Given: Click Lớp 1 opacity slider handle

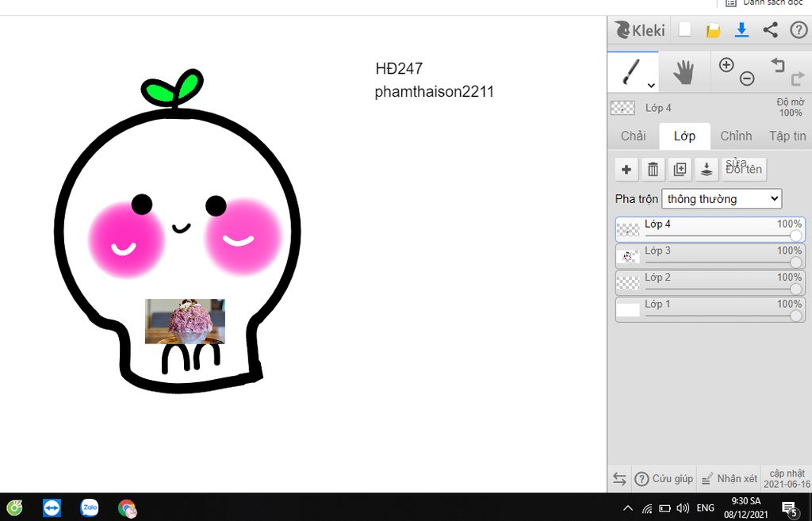Looking at the screenshot, I should [x=796, y=316].
